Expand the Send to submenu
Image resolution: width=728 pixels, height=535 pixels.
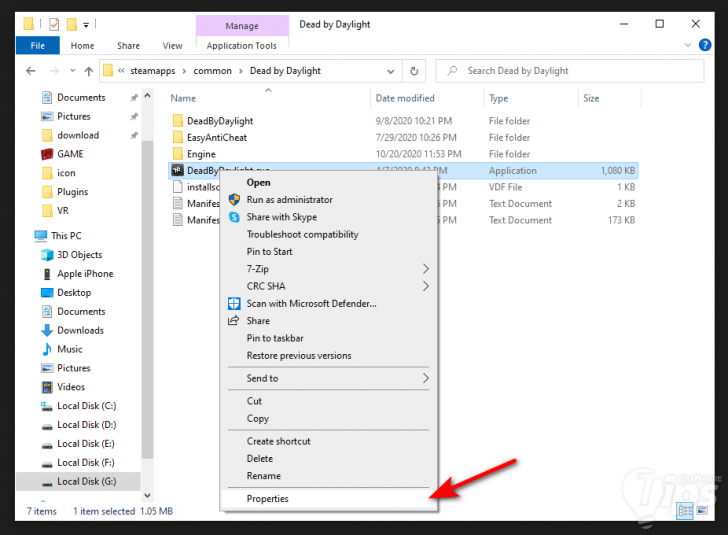point(329,378)
